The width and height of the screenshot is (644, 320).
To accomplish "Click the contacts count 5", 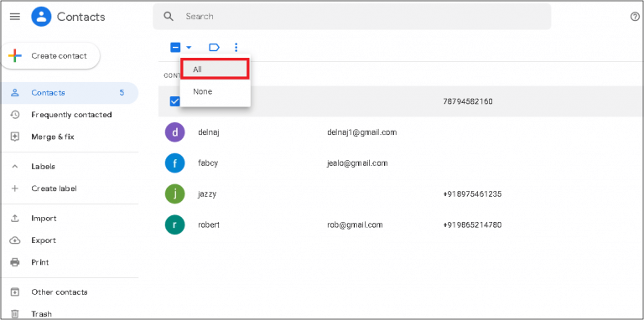I will tap(122, 93).
